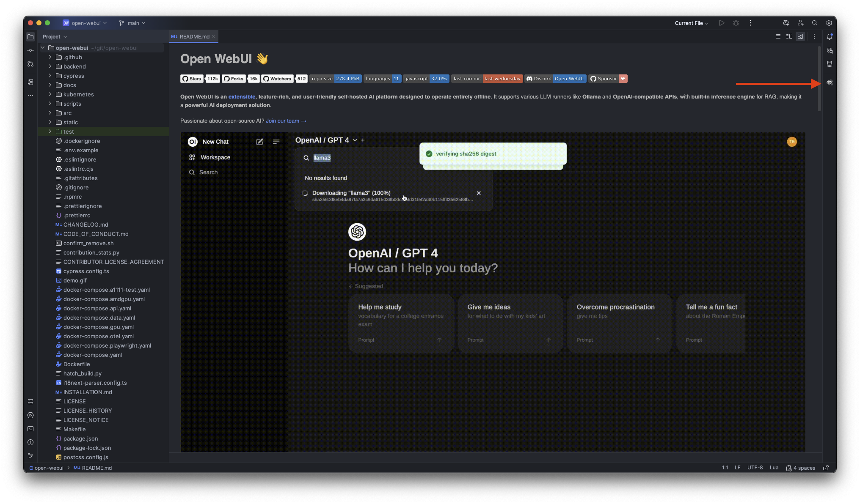This screenshot has width=860, height=504.
Task: Open the Structure tool window
Action: [30, 82]
